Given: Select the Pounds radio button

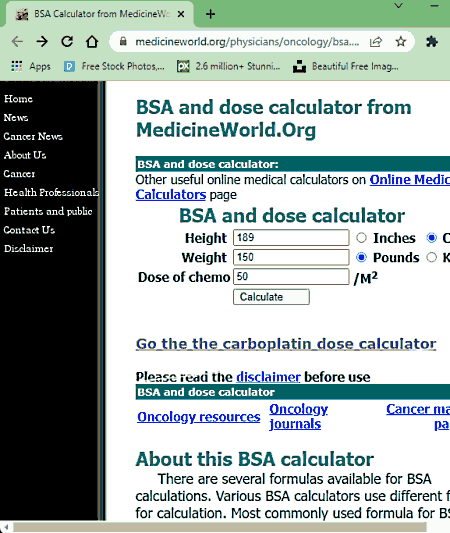Looking at the screenshot, I should (x=361, y=257).
